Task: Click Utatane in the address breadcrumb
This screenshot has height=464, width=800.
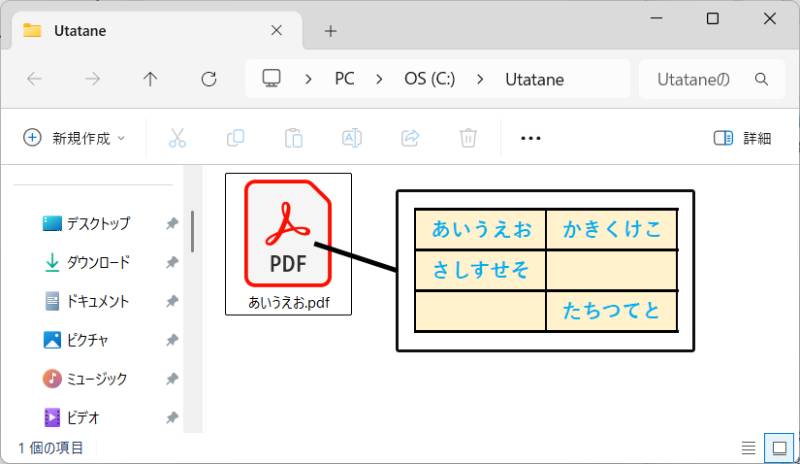Action: [535, 79]
